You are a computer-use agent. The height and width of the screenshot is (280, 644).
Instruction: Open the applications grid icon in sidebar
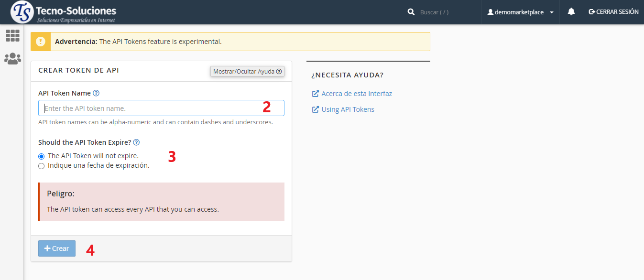pyautogui.click(x=12, y=35)
